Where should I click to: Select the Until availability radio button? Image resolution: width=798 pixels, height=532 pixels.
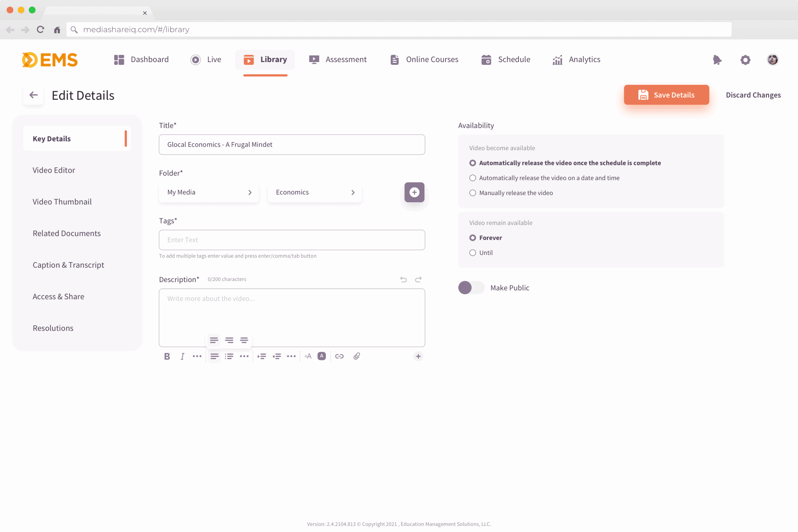[x=473, y=253]
